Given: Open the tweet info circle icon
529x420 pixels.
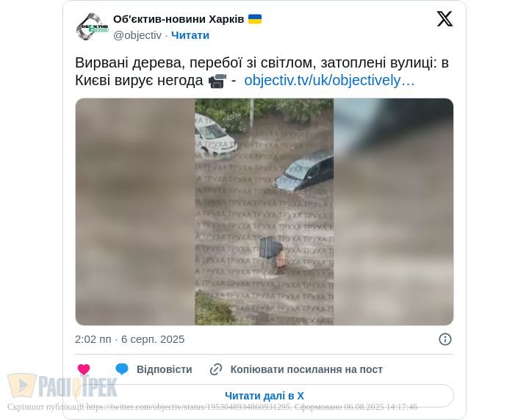Looking at the screenshot, I should pos(445,339).
